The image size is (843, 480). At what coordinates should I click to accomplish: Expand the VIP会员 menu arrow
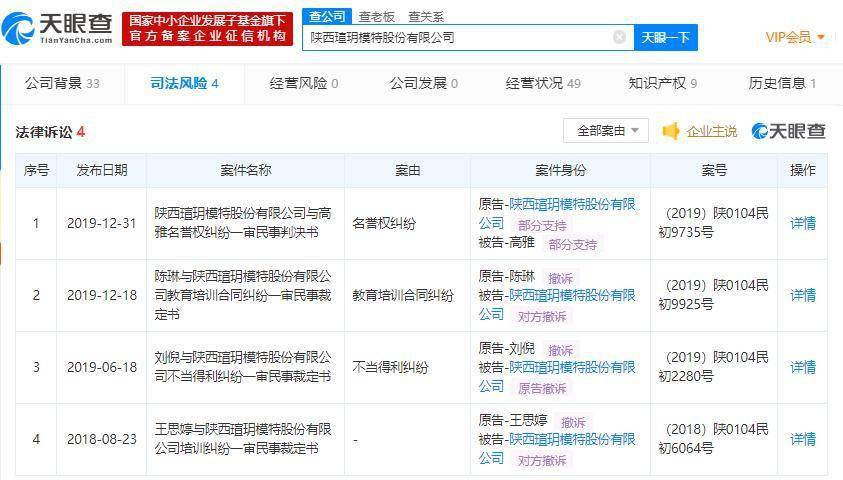pyautogui.click(x=820, y=37)
